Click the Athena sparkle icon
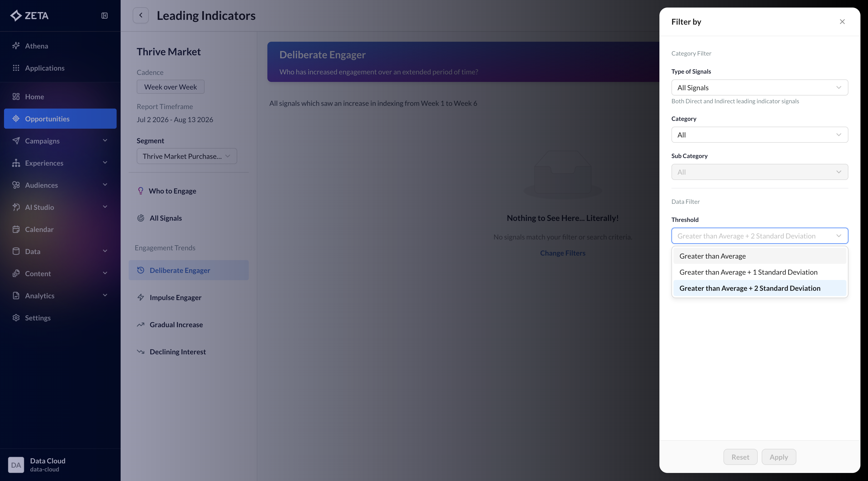 coord(16,45)
